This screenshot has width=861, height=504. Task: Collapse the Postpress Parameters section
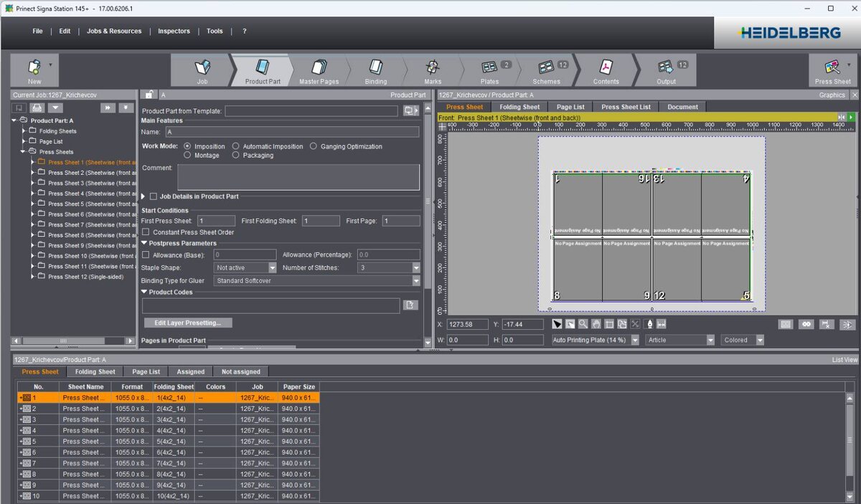(144, 244)
